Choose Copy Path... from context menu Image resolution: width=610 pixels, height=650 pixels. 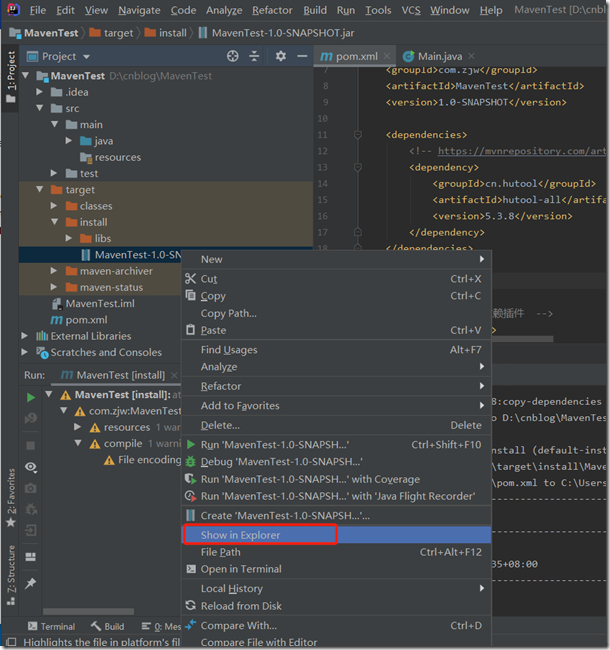click(336, 313)
